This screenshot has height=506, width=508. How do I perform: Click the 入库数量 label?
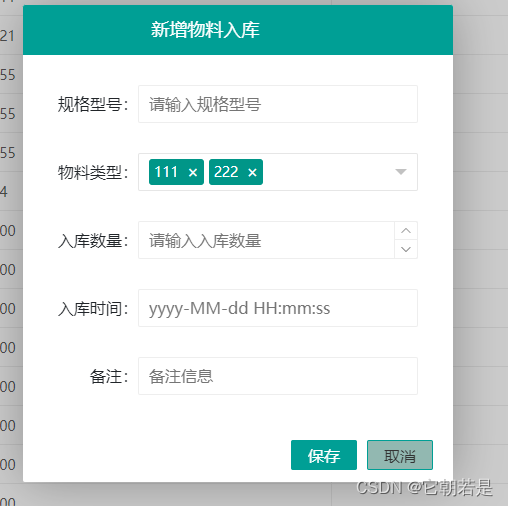93,240
